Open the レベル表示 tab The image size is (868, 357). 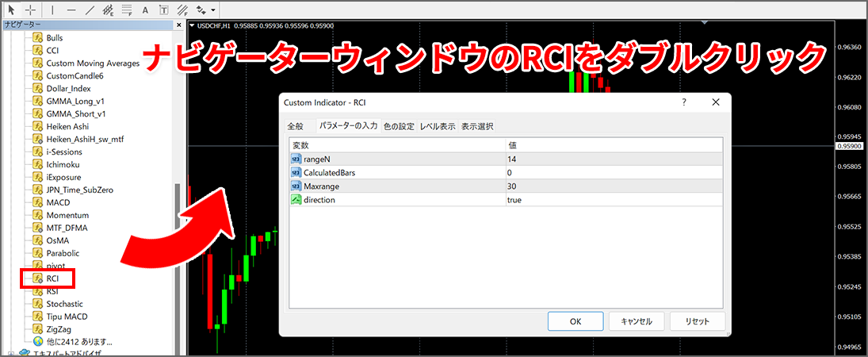(438, 126)
